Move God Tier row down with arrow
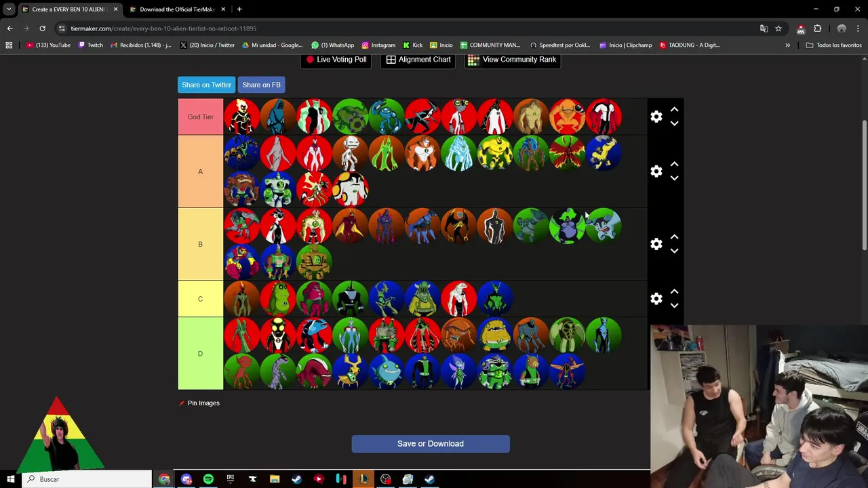 point(674,123)
